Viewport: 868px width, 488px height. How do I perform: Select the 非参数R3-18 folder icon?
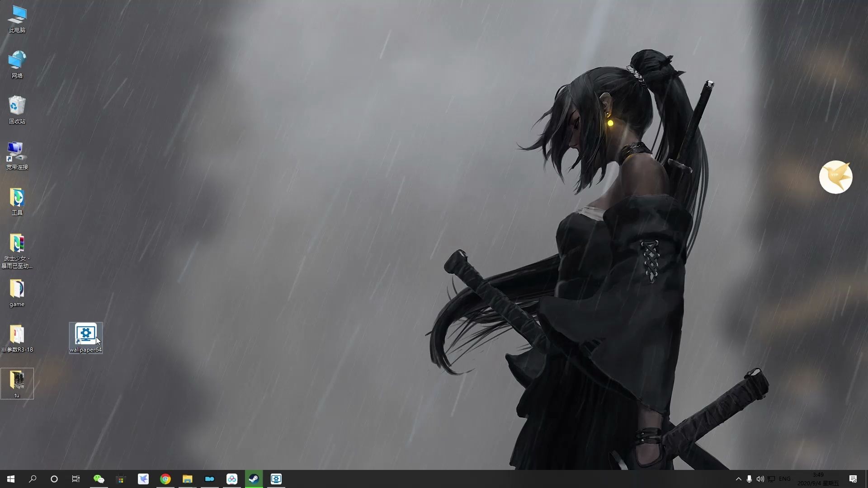tap(17, 338)
